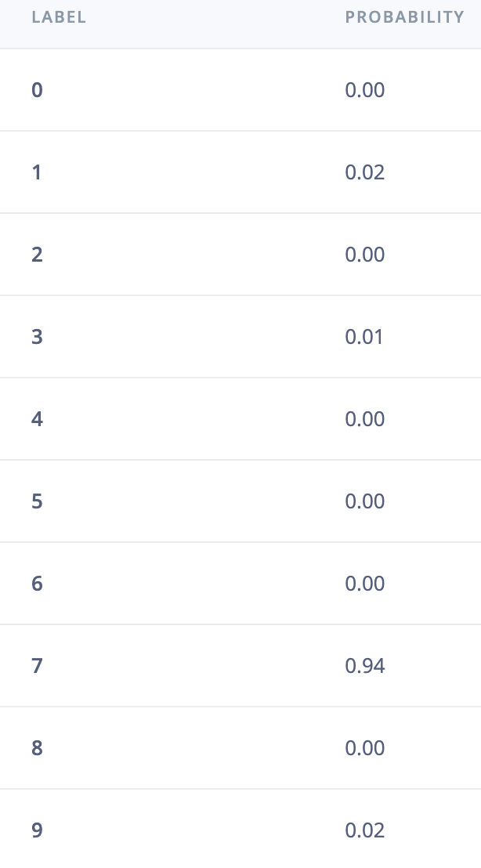Click the 0.02 probability for label 1
The height and width of the screenshot is (868, 481).
point(365,172)
